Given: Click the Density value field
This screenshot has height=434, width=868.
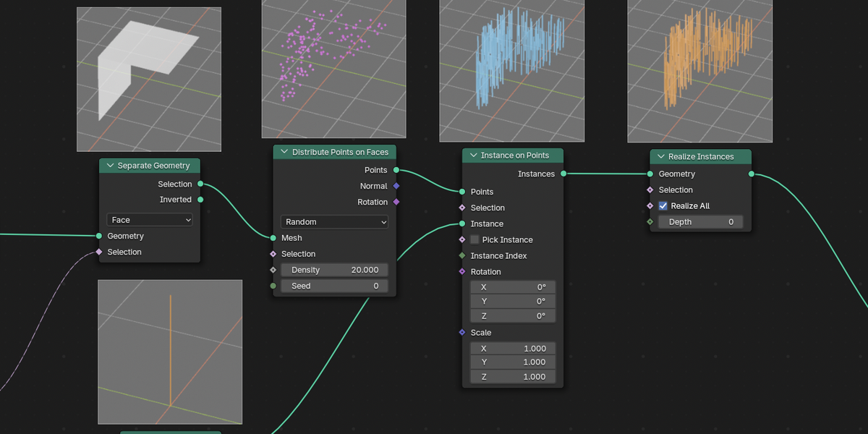Looking at the screenshot, I should point(334,270).
